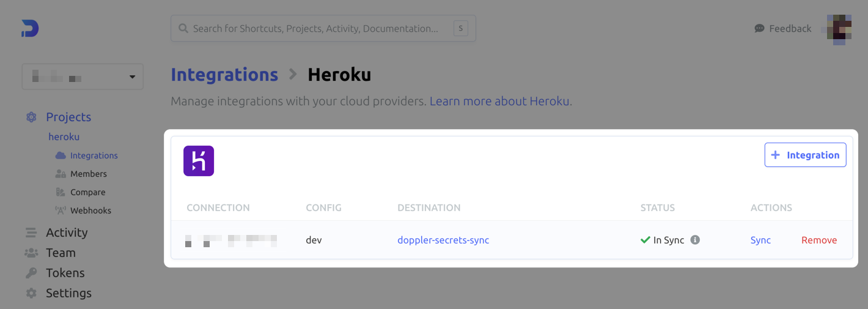868x309 pixels.
Task: Click the Webhooks antenna icon
Action: click(61, 210)
